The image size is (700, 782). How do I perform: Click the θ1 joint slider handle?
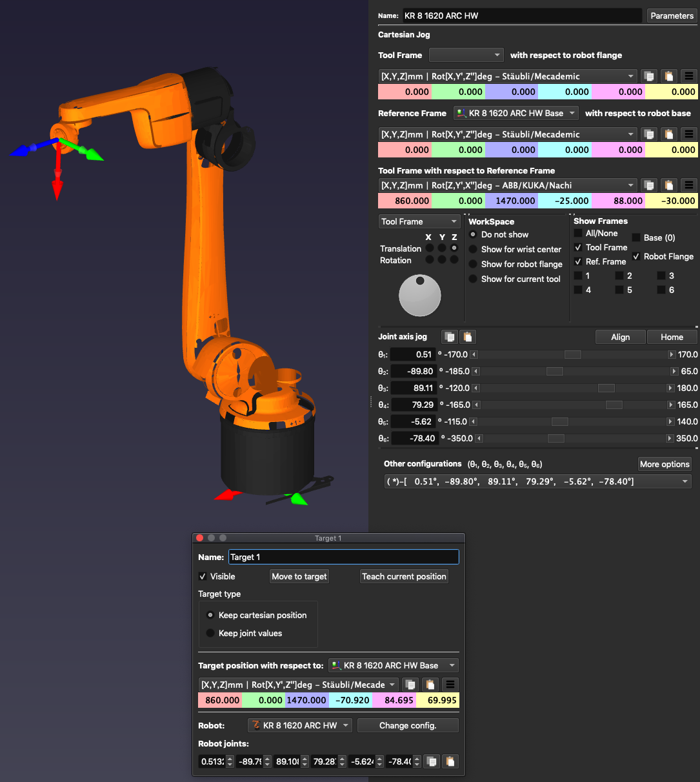point(572,355)
